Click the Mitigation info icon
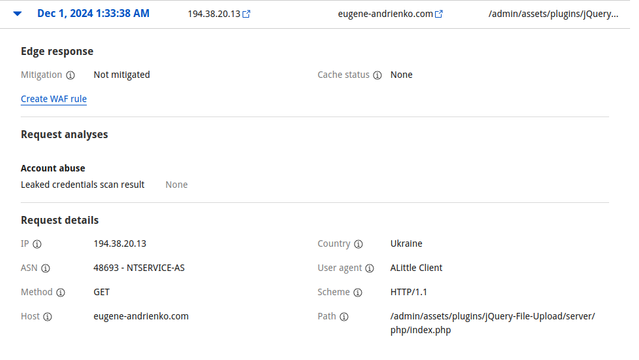The image size is (639, 360). [x=71, y=75]
